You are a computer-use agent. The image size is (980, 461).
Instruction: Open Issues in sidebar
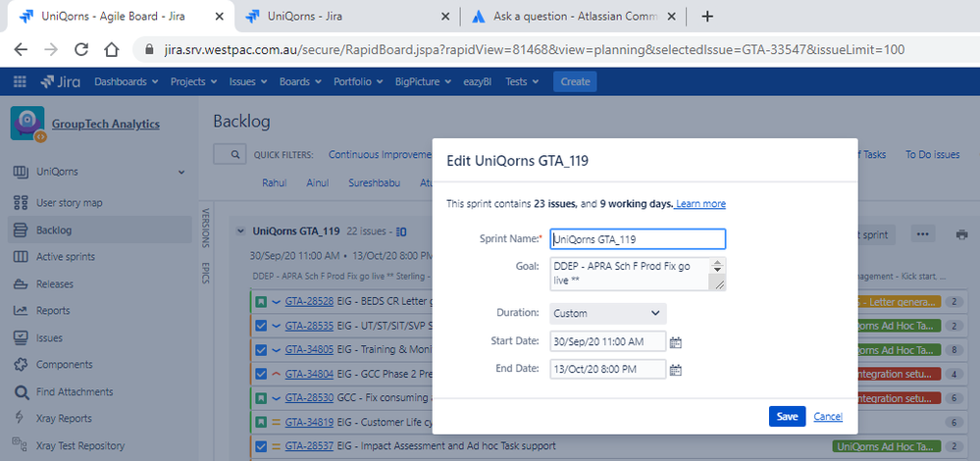[49, 338]
